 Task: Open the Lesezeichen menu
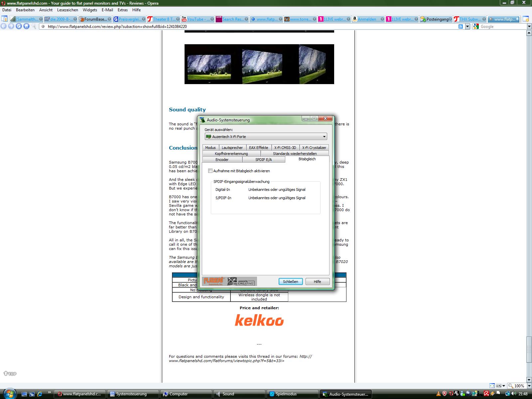[67, 10]
